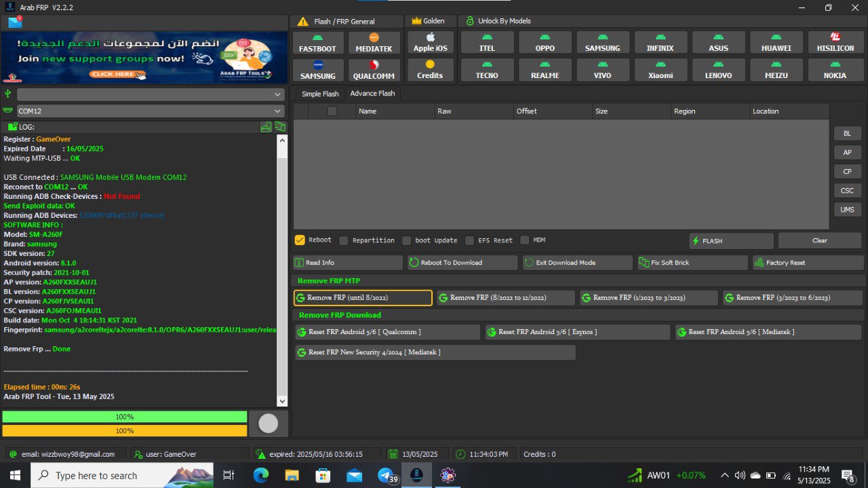Viewport: 868px width, 488px height.
Task: Click Remove FRP (1/2023 to 3/2023)
Action: (x=649, y=298)
